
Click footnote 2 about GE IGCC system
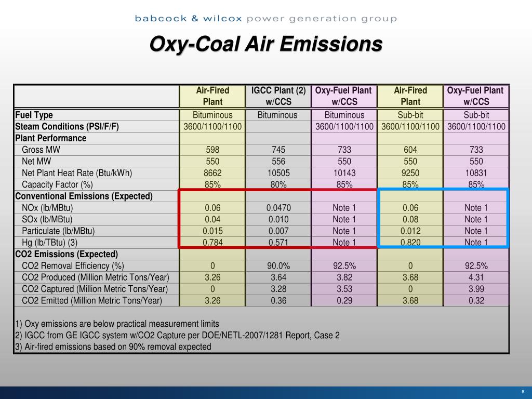click(177, 335)
